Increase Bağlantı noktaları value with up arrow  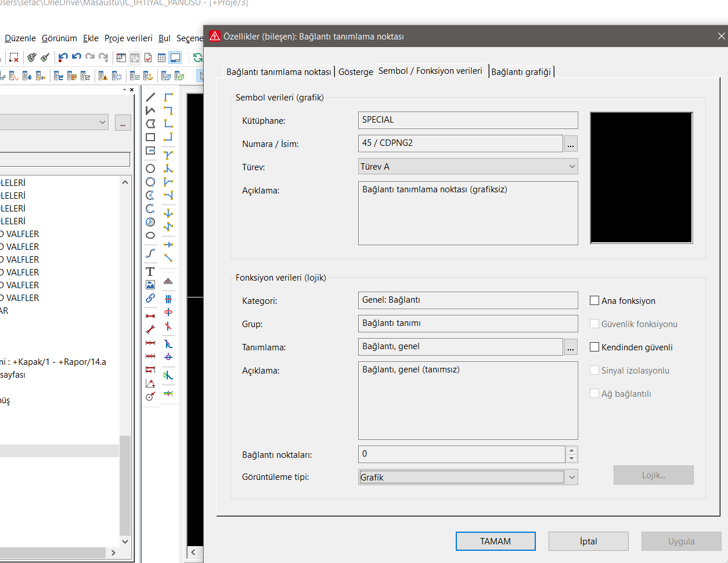tap(572, 450)
